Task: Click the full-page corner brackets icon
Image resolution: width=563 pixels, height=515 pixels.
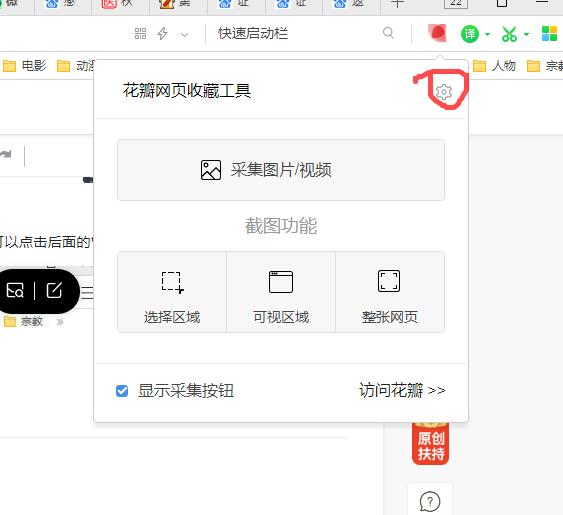Action: coord(389,281)
